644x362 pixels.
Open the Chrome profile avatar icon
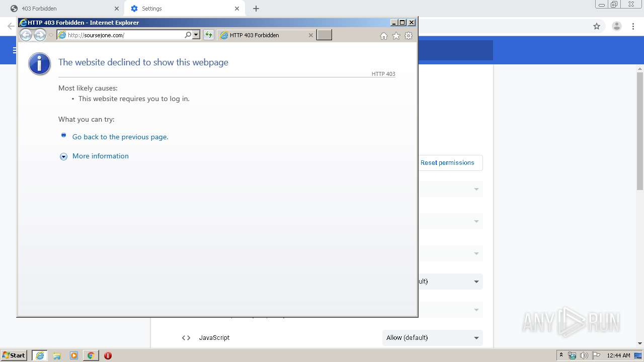(617, 26)
